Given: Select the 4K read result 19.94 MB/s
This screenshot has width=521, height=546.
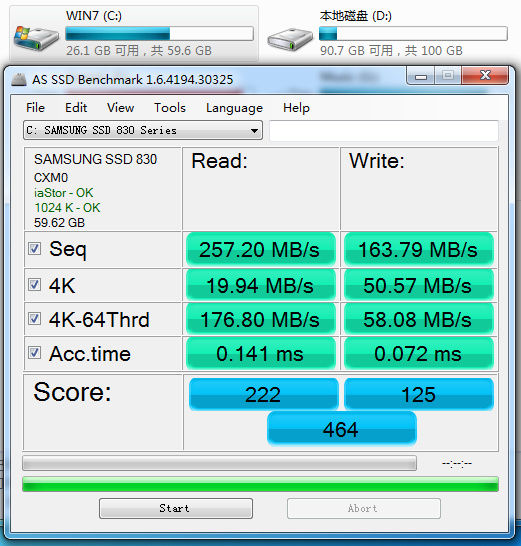Looking at the screenshot, I should (x=260, y=285).
